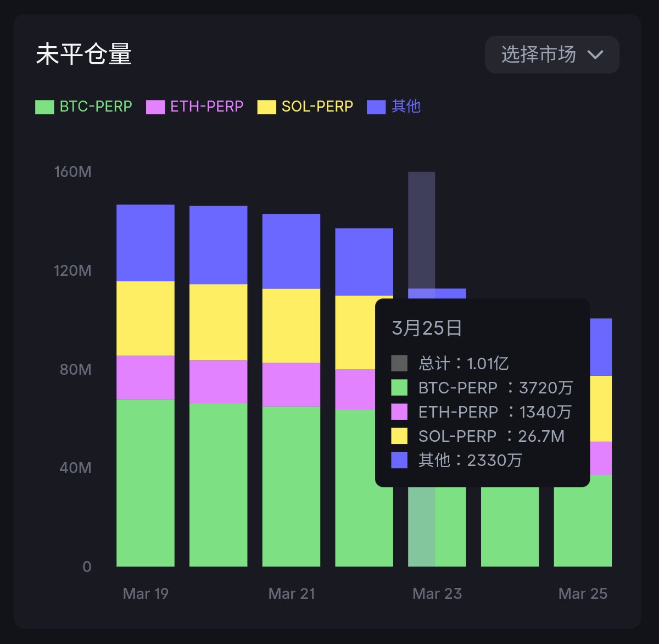Click the yellow SOL-PERP legend swatch
Screen dimensions: 659x644
(x=266, y=107)
